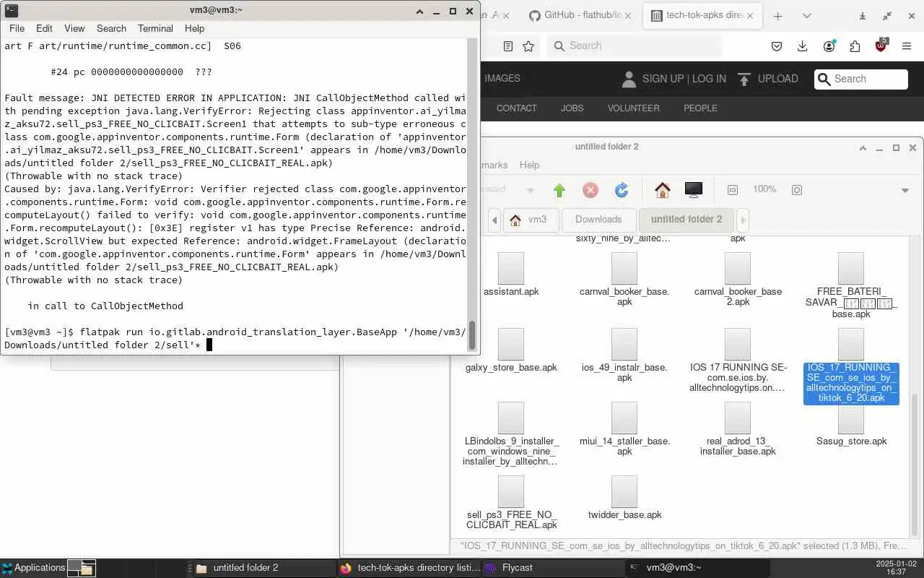This screenshot has width=924, height=578.
Task: Open Help menu in file manager window
Action: point(529,165)
